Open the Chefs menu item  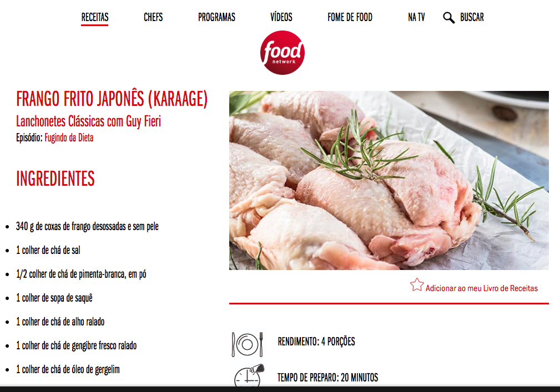pyautogui.click(x=153, y=17)
